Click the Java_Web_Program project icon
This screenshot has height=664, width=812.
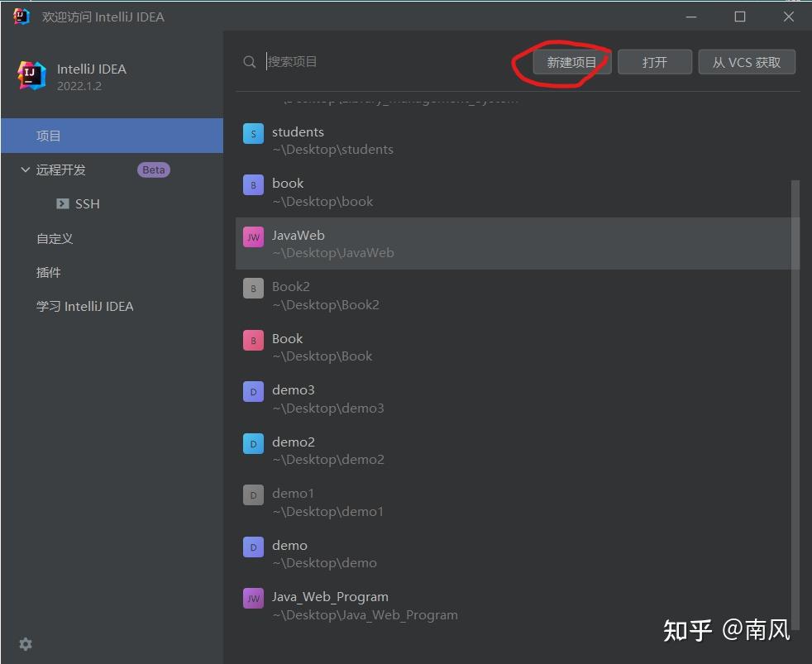tap(253, 599)
